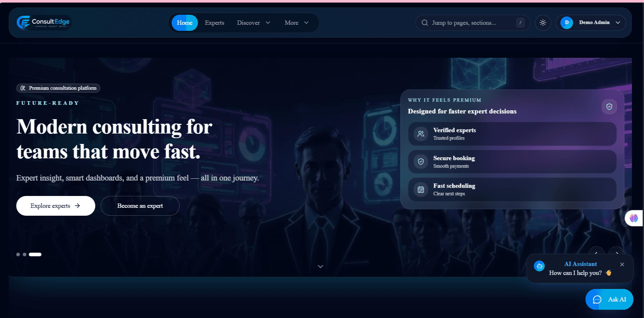Select the second carousel dot
The height and width of the screenshot is (318, 644).
click(24, 254)
